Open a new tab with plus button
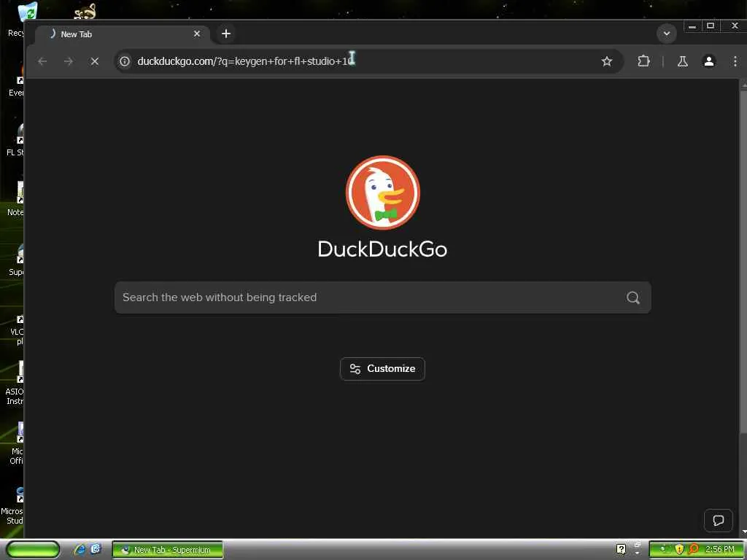Screen dimensions: 747x560 226,34
